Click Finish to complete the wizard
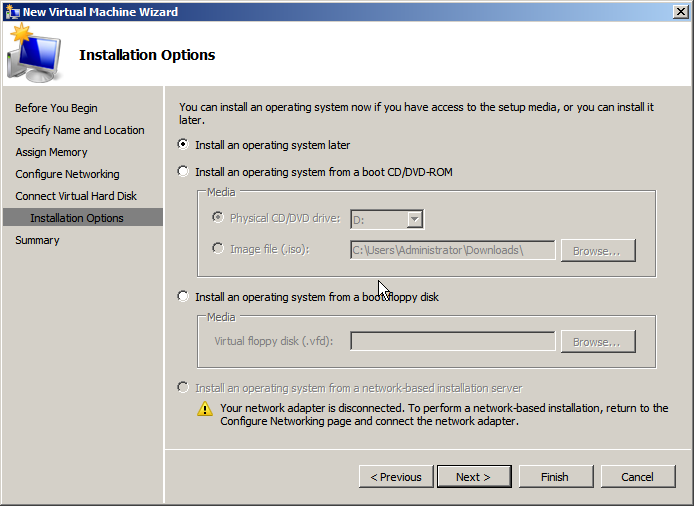Image resolution: width=694 pixels, height=506 pixels. 555,477
